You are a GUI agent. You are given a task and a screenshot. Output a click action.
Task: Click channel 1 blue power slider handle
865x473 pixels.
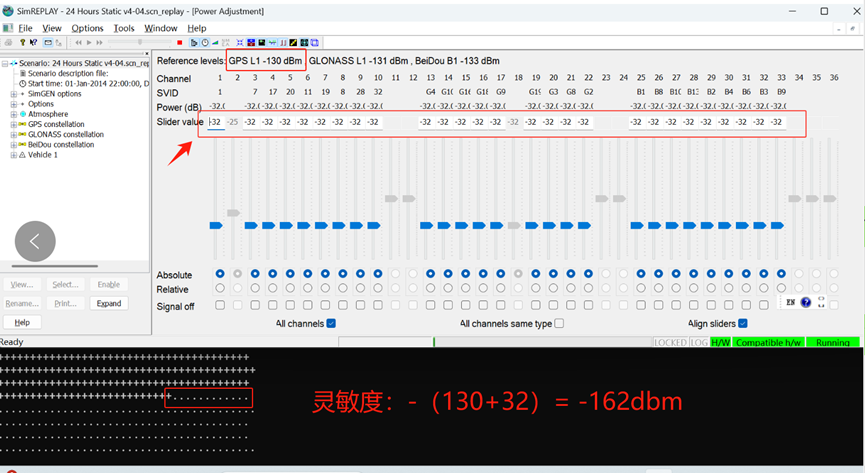(216, 226)
